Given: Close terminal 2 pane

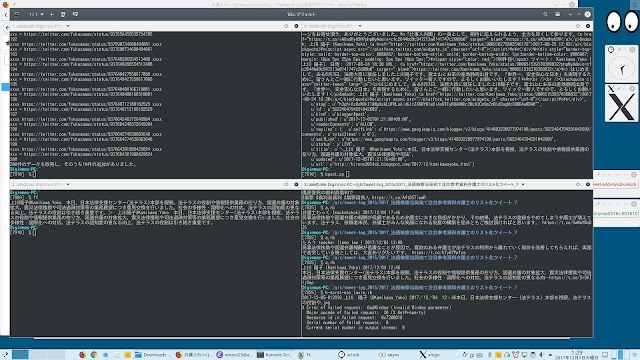Looking at the screenshot, I should point(296,184).
